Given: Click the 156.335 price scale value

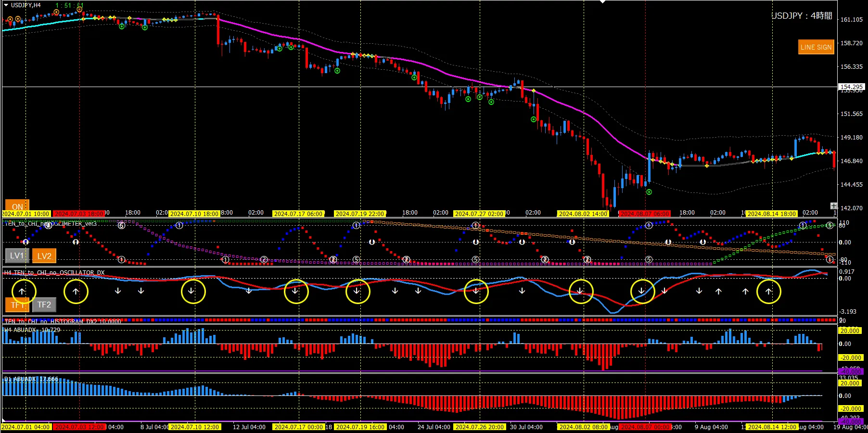Looking at the screenshot, I should (x=851, y=67).
